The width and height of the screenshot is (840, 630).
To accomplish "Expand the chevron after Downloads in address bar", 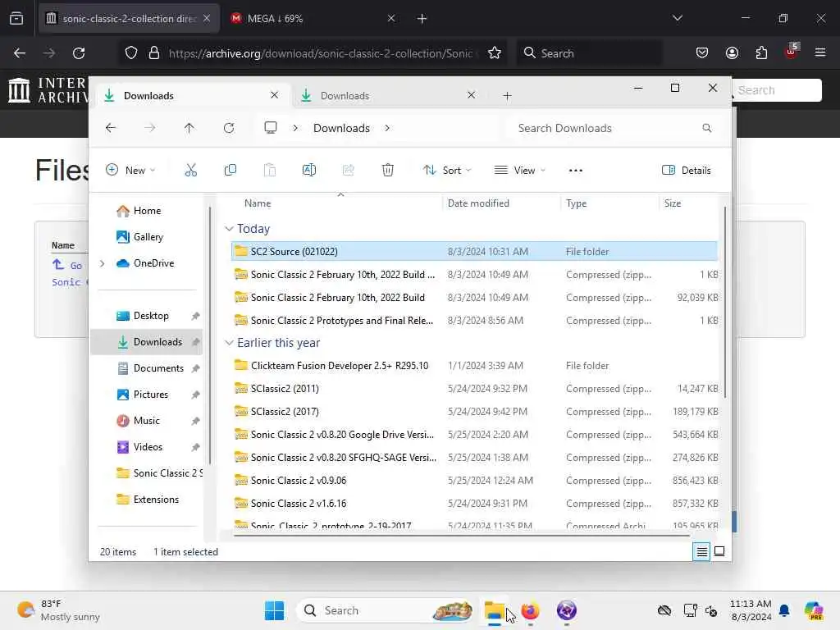I will tap(387, 128).
